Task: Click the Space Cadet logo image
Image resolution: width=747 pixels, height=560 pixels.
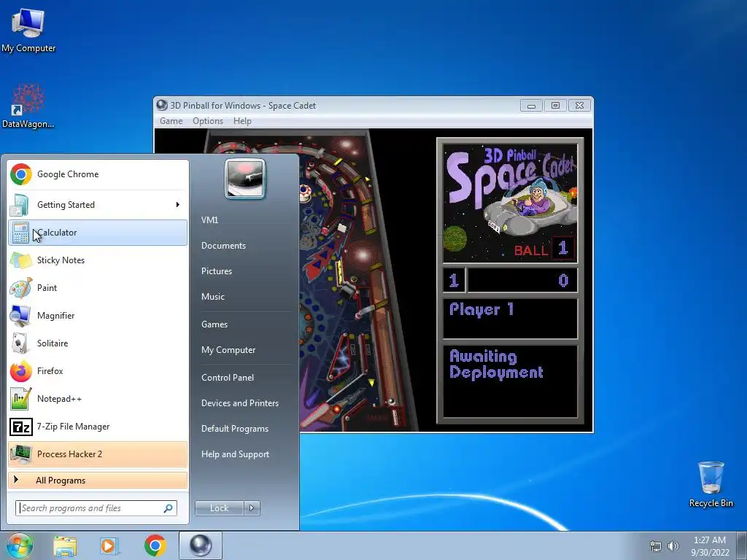Action: pos(510,203)
